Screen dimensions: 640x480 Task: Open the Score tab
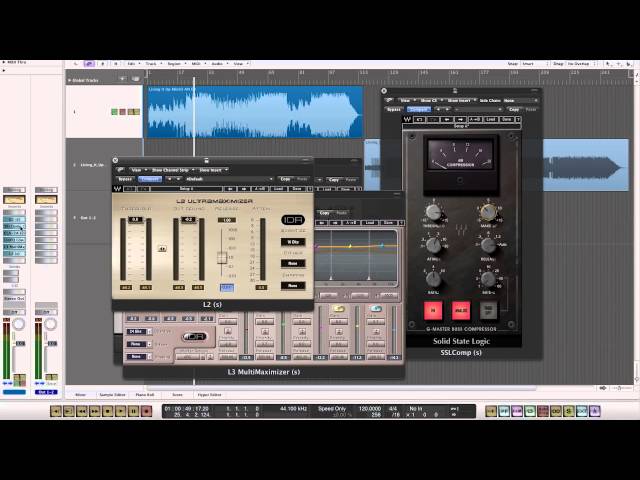[177, 395]
